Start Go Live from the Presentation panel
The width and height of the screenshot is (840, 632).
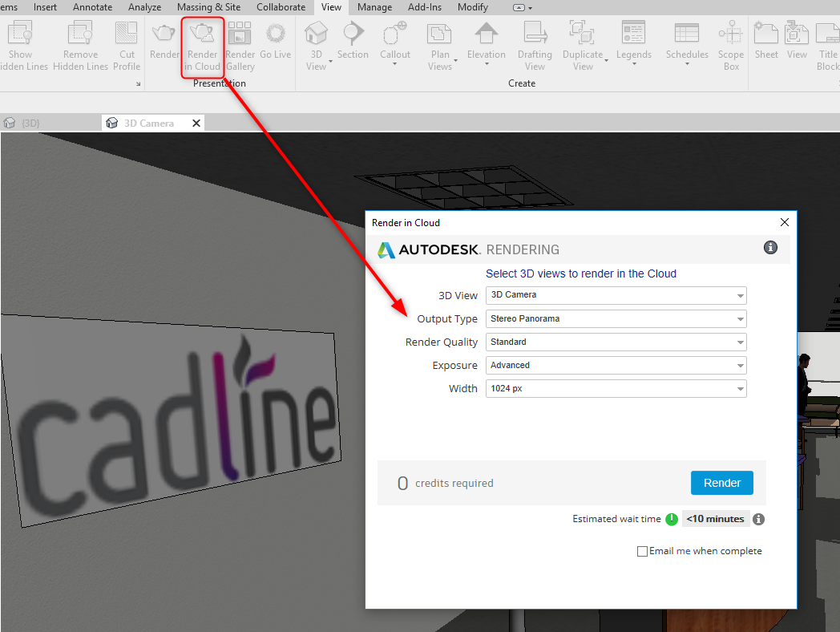(276, 40)
